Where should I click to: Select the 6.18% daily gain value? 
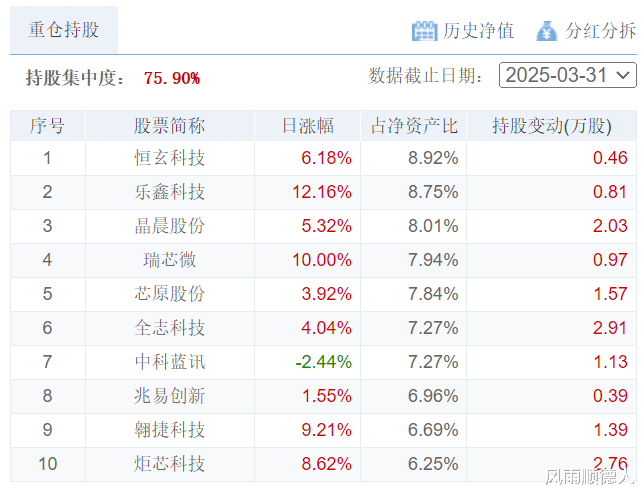coord(327,158)
